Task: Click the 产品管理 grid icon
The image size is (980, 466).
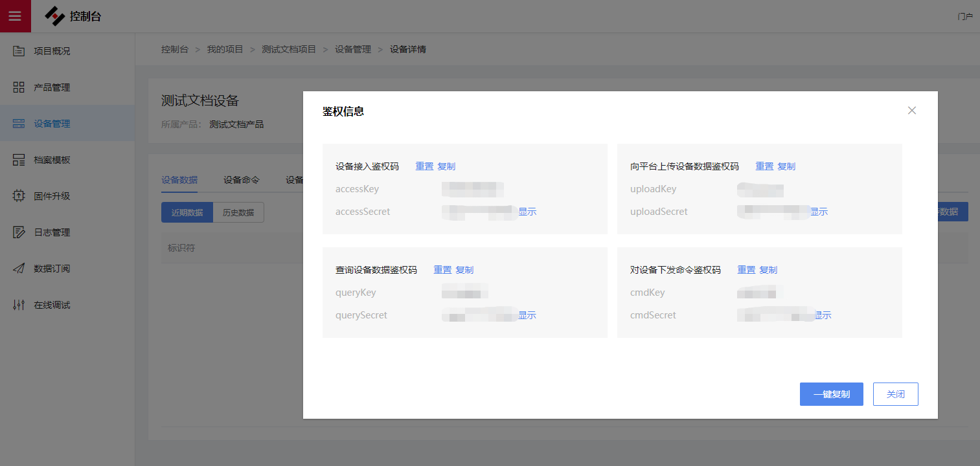Action: point(19,87)
